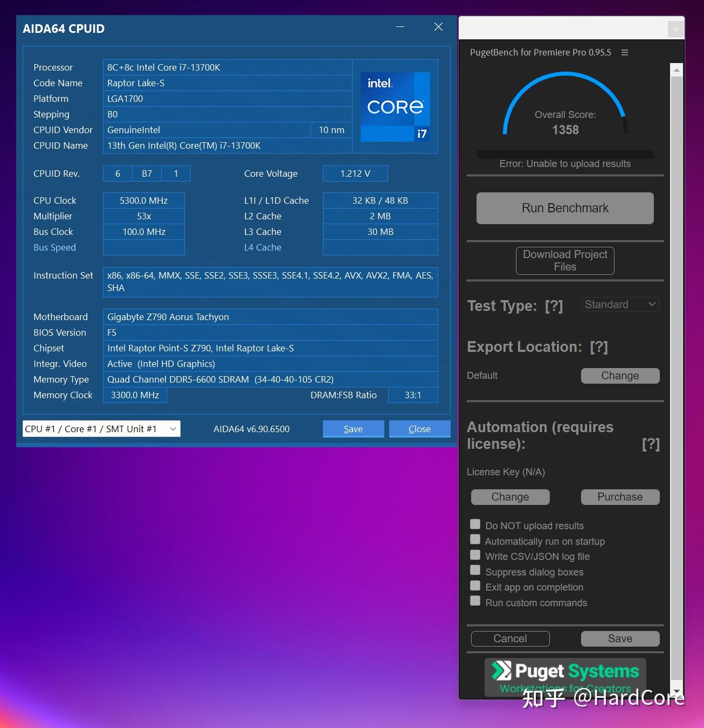Image resolution: width=704 pixels, height=728 pixels.
Task: Select the Code Name value Raptor Lake-S
Action: 227,83
